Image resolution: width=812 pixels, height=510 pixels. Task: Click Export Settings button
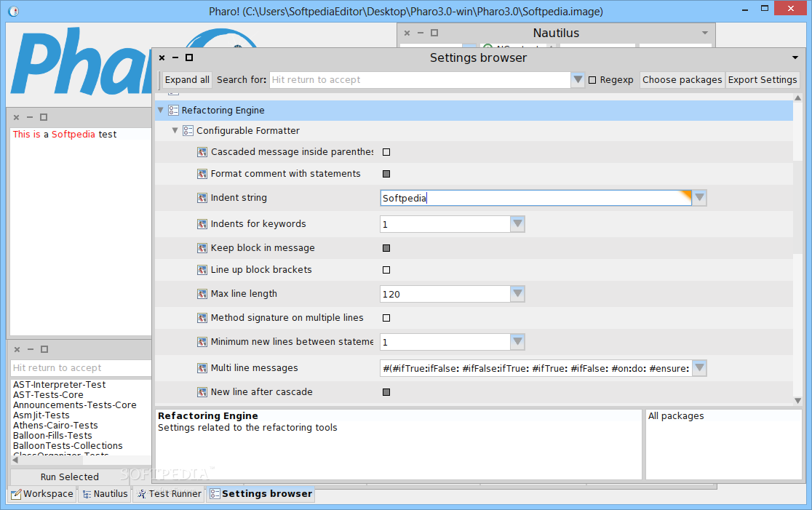coord(763,80)
